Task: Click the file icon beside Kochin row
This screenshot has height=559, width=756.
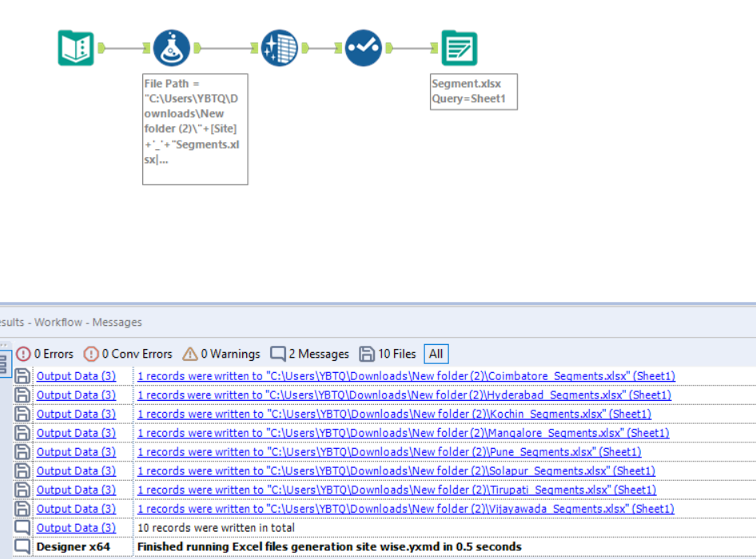Action: pyautogui.click(x=22, y=414)
